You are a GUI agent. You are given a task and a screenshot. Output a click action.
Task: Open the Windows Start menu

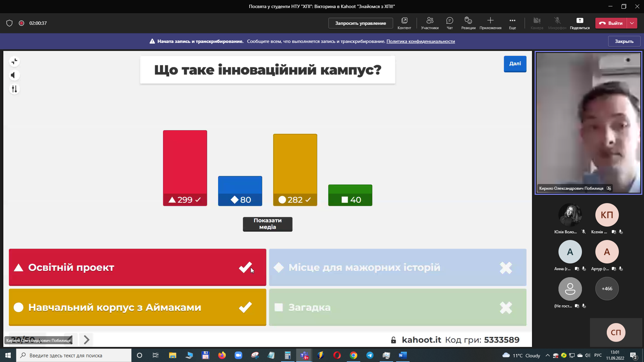pyautogui.click(x=8, y=355)
